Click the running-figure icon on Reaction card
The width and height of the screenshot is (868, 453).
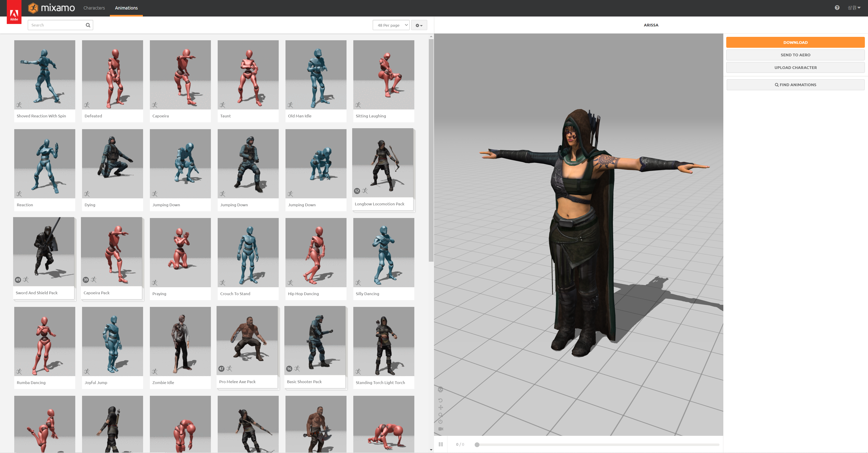[x=19, y=194]
